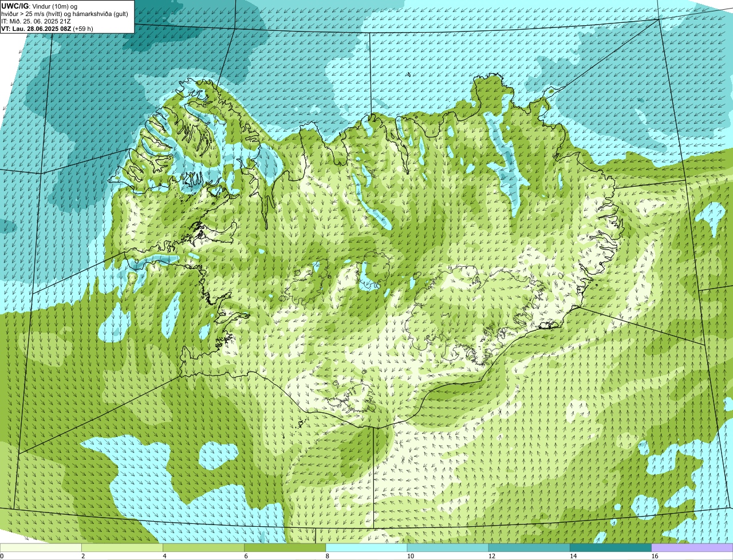Screen dimensions: 733x560
Task: Click the legend scale label '0'
Action: (x=2, y=556)
